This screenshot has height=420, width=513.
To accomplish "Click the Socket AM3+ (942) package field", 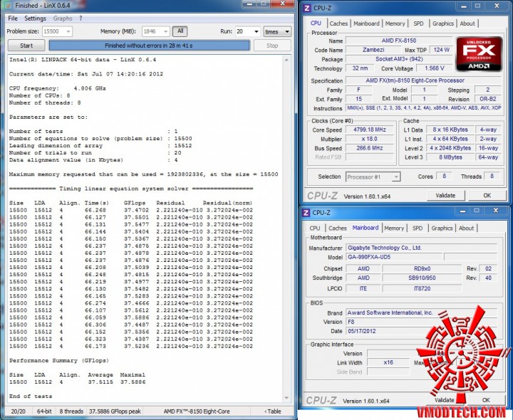I will pyautogui.click(x=399, y=59).
